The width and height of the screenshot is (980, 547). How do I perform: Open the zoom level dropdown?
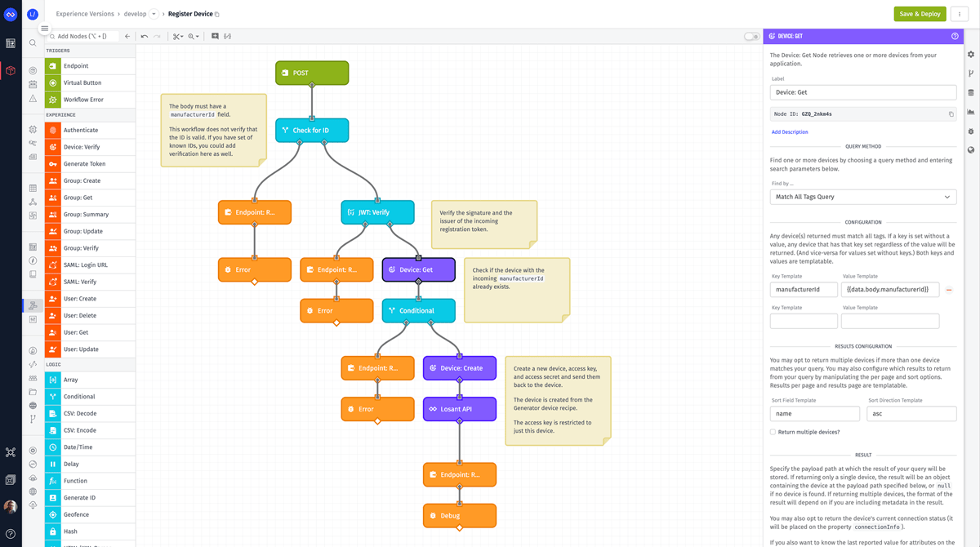point(194,37)
